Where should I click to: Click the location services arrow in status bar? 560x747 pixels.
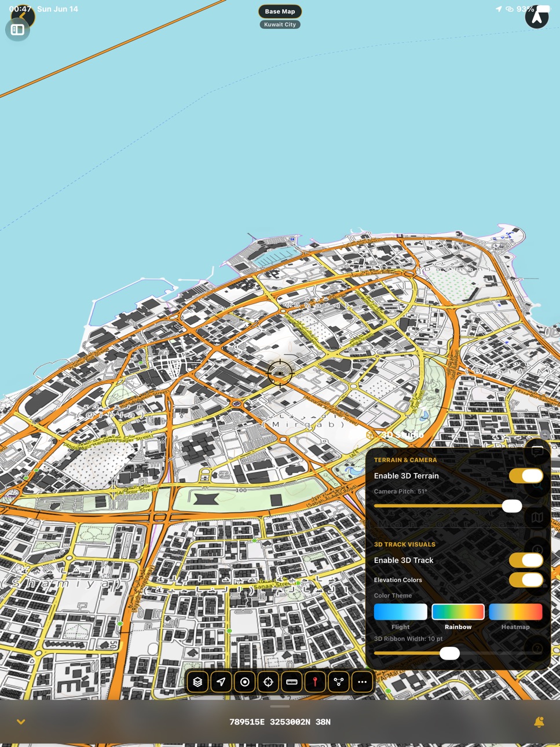coord(499,9)
